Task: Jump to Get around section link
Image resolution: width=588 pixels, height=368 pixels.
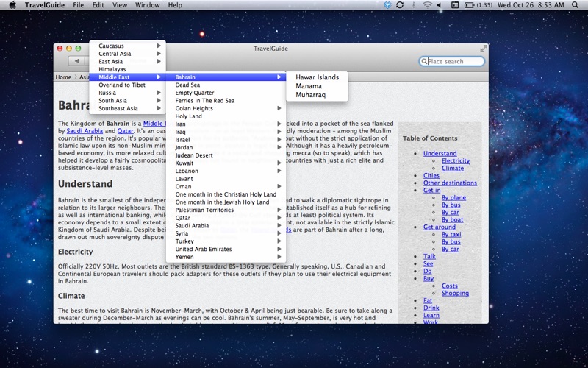Action: (440, 227)
